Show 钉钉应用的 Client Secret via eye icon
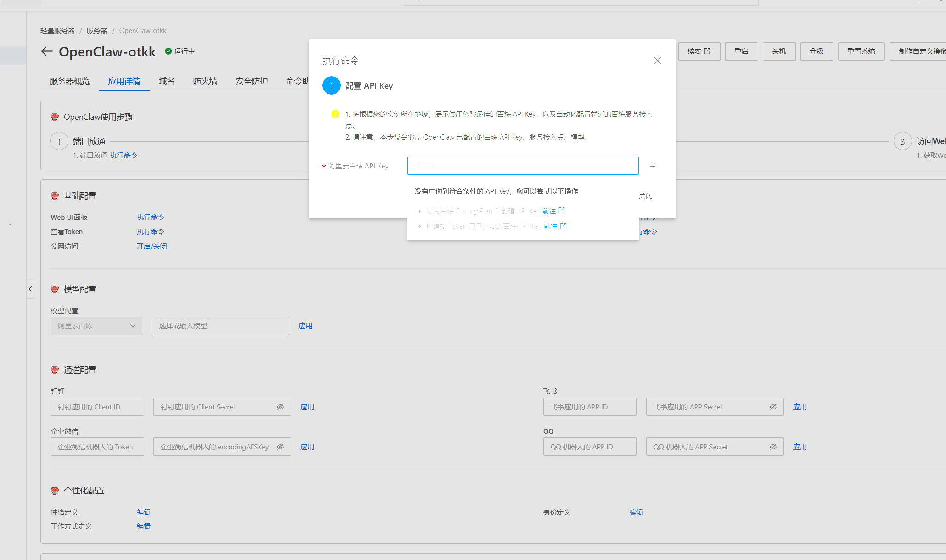 pos(280,407)
